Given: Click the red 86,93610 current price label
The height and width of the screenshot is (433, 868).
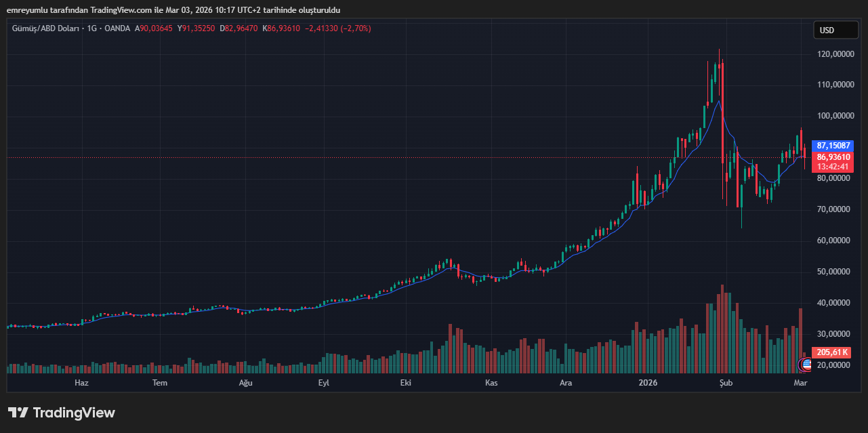Looking at the screenshot, I should (x=833, y=157).
